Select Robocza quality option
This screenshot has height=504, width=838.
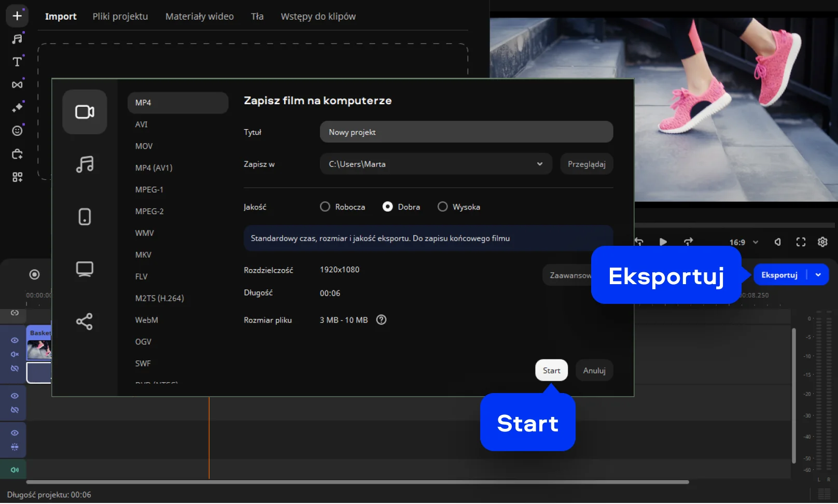pyautogui.click(x=325, y=207)
